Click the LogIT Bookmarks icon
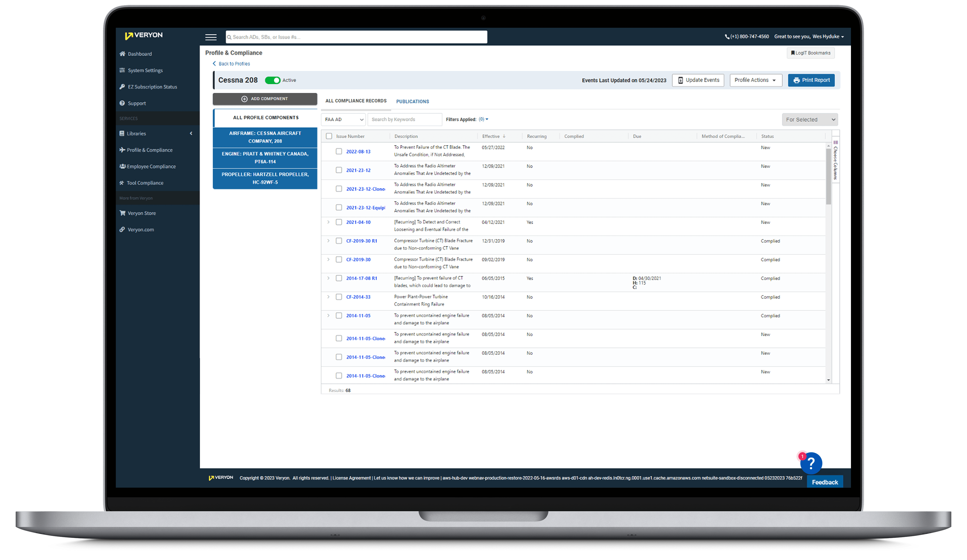Image resolution: width=967 pixels, height=560 pixels. [793, 53]
